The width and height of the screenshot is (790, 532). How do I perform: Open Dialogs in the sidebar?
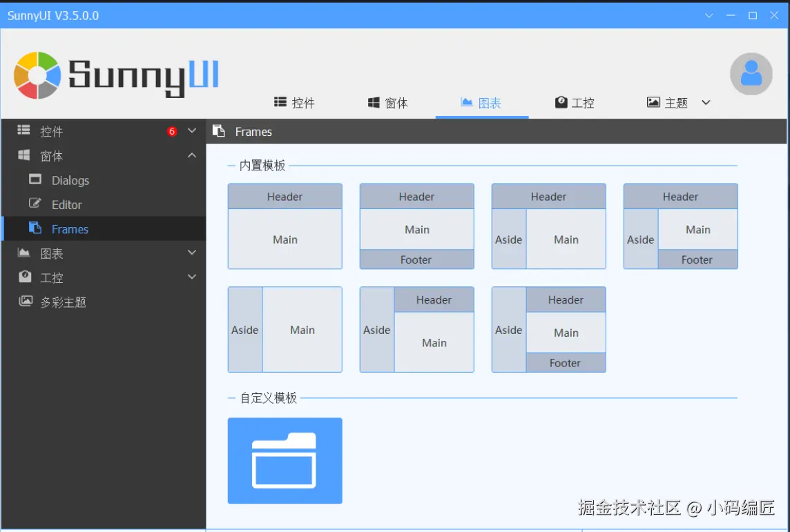click(104, 179)
